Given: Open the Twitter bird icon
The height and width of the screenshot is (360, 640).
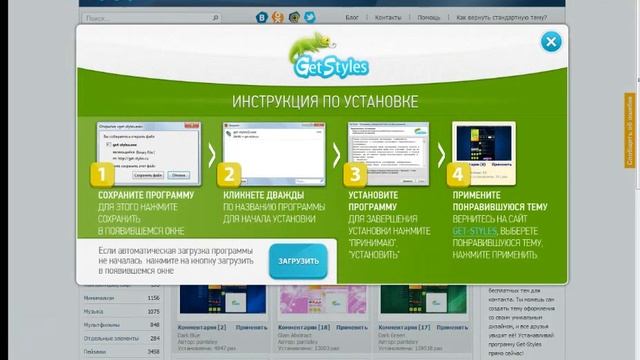Looking at the screenshot, I should (310, 18).
